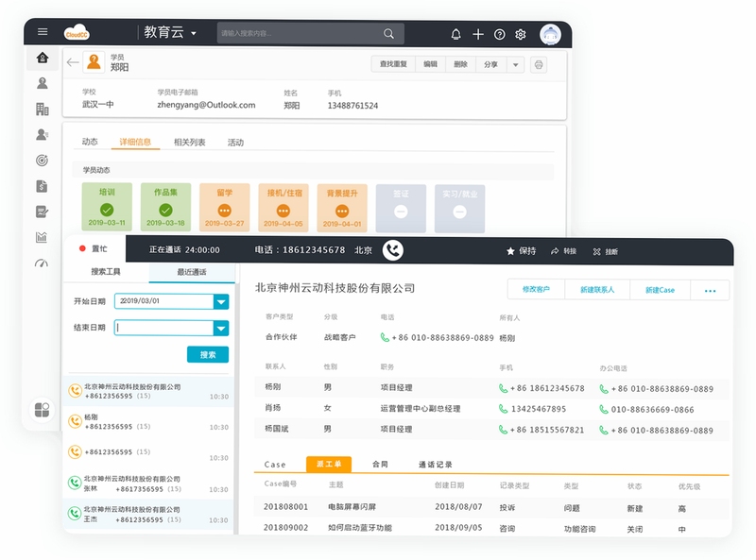Open notifications bell icon
This screenshot has width=756, height=560.
click(x=455, y=34)
